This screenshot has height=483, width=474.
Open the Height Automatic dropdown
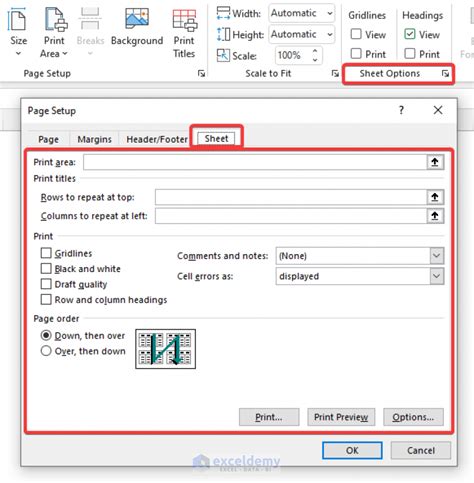click(330, 34)
